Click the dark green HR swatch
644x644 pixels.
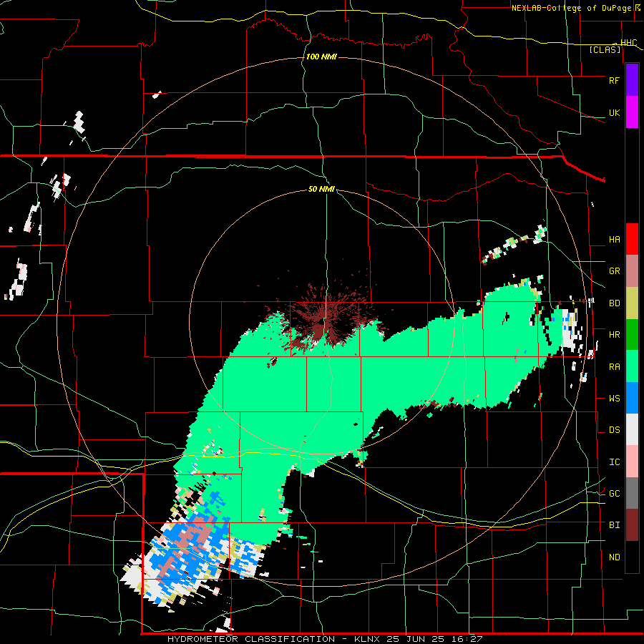[x=632, y=334]
